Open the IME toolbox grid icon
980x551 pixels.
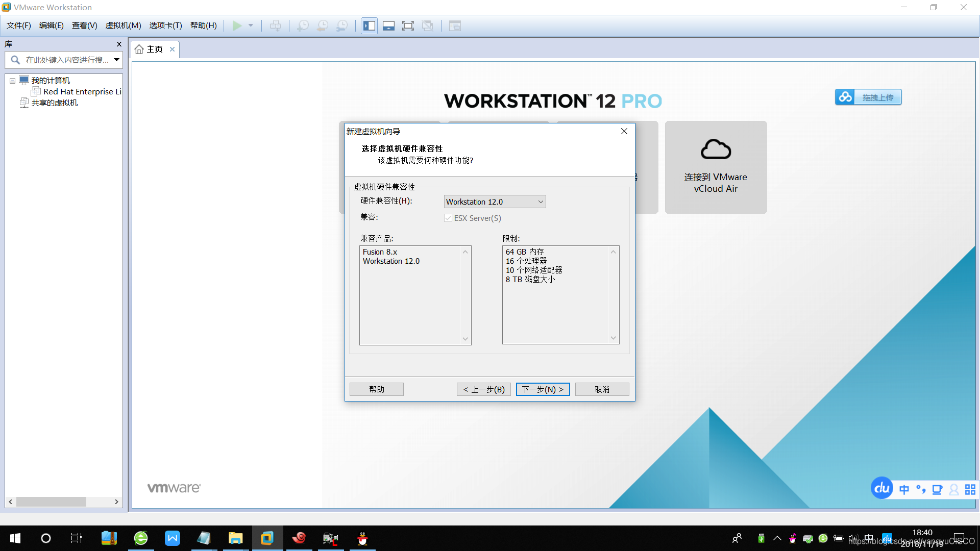point(970,490)
